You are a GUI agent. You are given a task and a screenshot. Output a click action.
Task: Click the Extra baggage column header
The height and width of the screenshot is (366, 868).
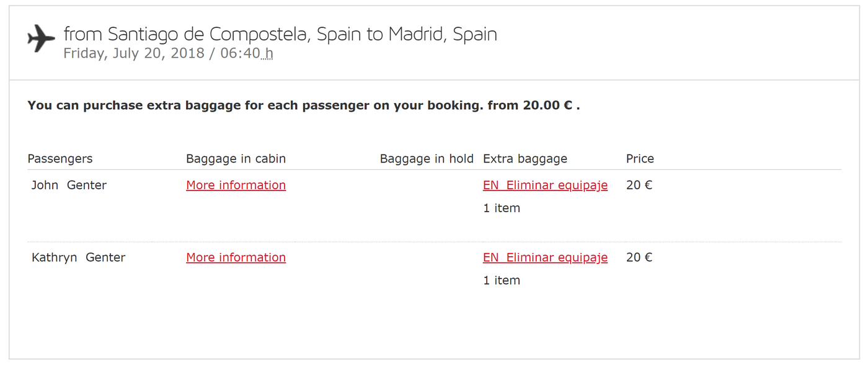(525, 158)
